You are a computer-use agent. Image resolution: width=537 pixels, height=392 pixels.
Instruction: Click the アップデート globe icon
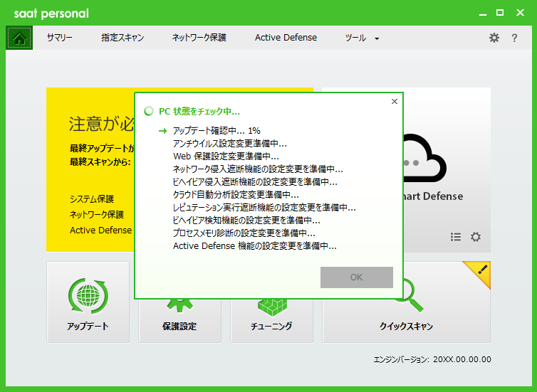(88, 296)
